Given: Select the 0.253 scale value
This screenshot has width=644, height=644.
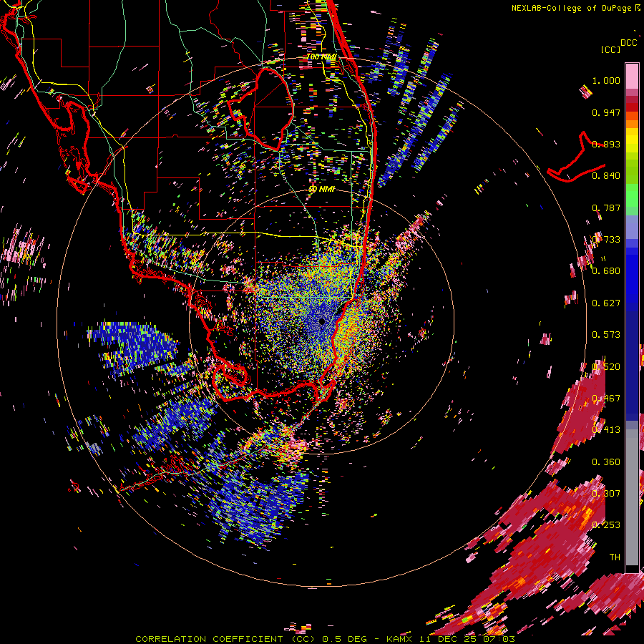Looking at the screenshot, I should tap(606, 525).
